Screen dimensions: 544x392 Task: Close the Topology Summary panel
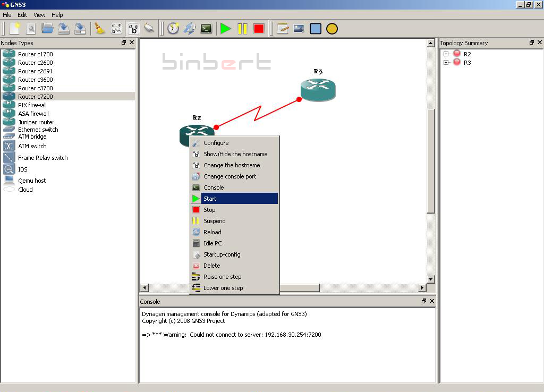(x=540, y=42)
